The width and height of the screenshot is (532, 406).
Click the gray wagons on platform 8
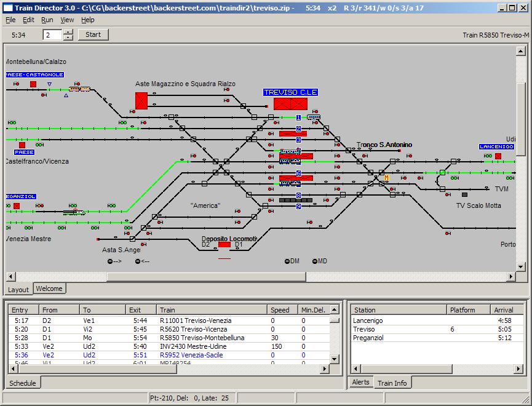pos(295,200)
